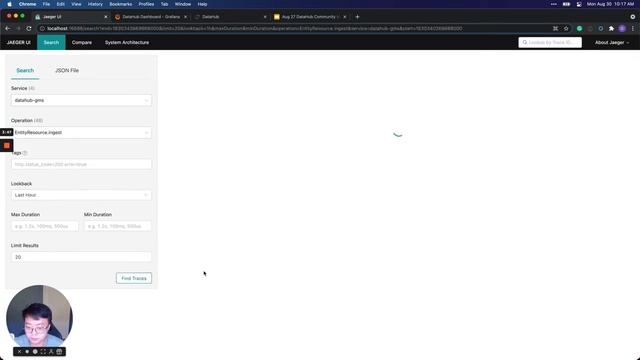Expand the About Jaeger menu
The height and width of the screenshot is (360, 640).
[x=611, y=42]
